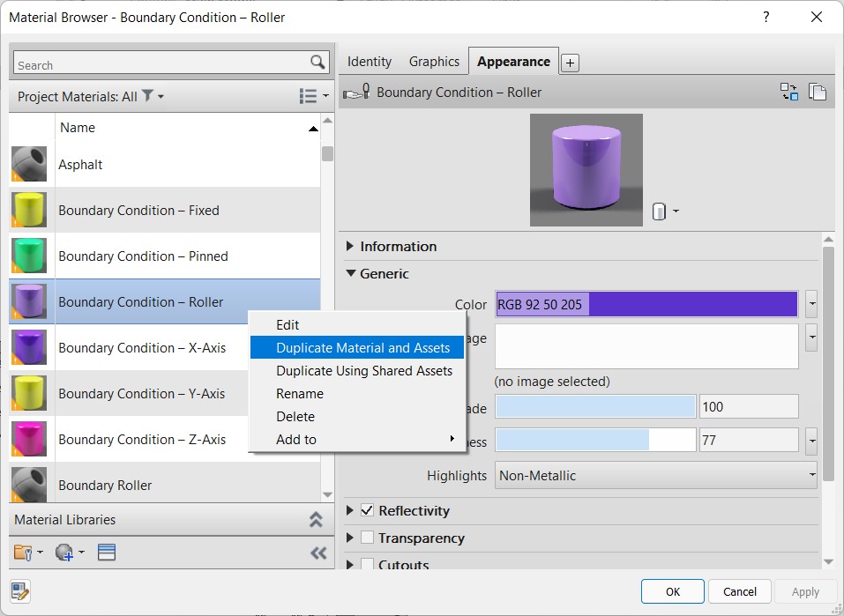Enable the Transparency checkbox
The height and width of the screenshot is (616, 844).
point(367,538)
